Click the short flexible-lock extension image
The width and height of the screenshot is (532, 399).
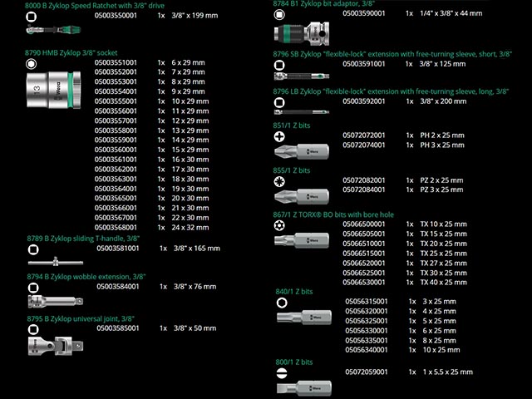tap(301, 76)
